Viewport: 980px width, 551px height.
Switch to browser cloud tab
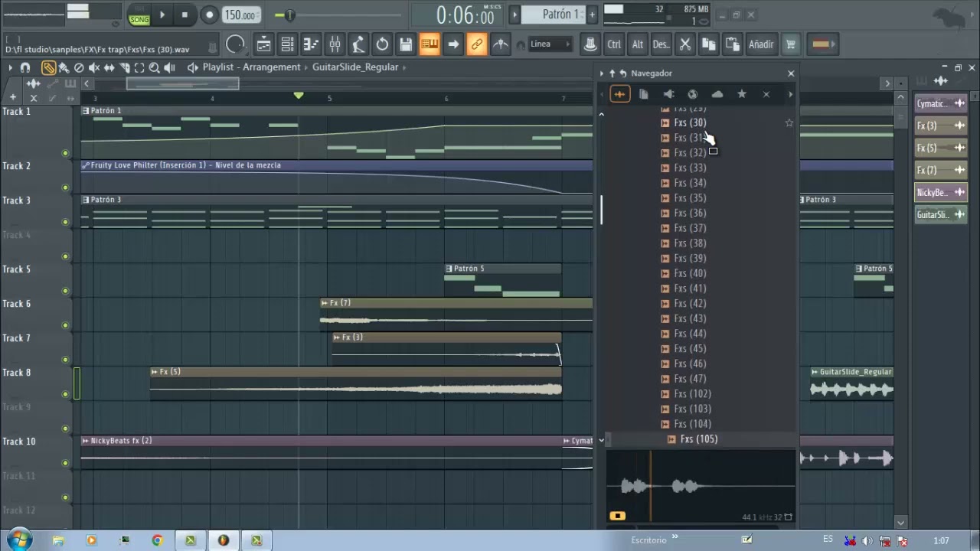click(717, 94)
